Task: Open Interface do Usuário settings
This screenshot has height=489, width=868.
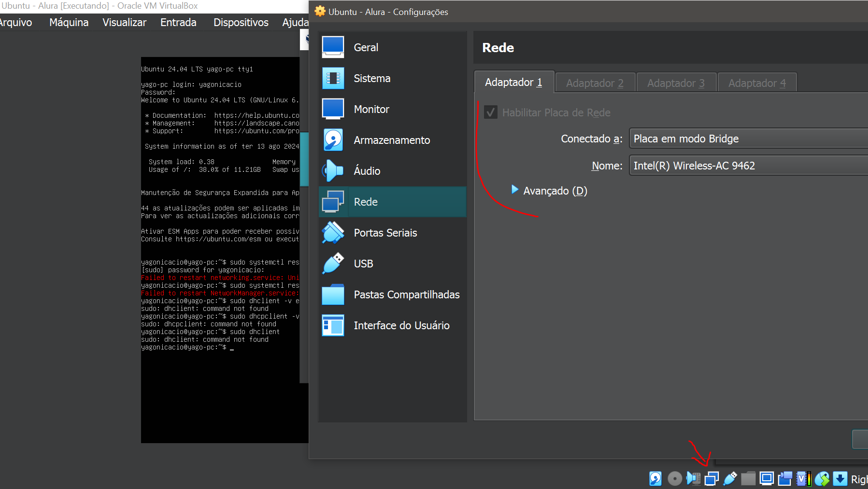Action: pos(392,325)
